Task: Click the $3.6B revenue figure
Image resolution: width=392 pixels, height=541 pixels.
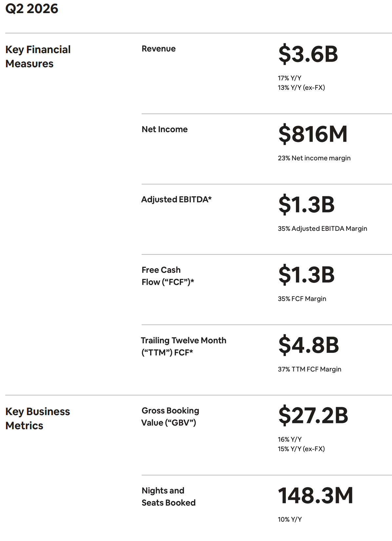Action: point(308,54)
